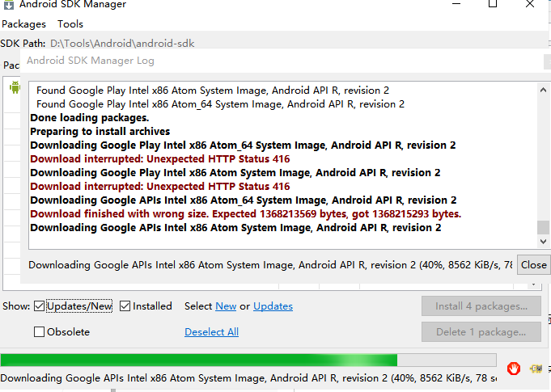Image resolution: width=551 pixels, height=392 pixels.
Task: Click the log scrollbar thumb
Action: click(x=543, y=227)
